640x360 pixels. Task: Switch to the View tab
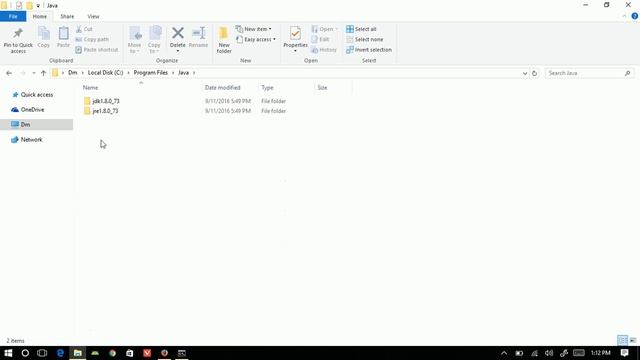coord(93,16)
